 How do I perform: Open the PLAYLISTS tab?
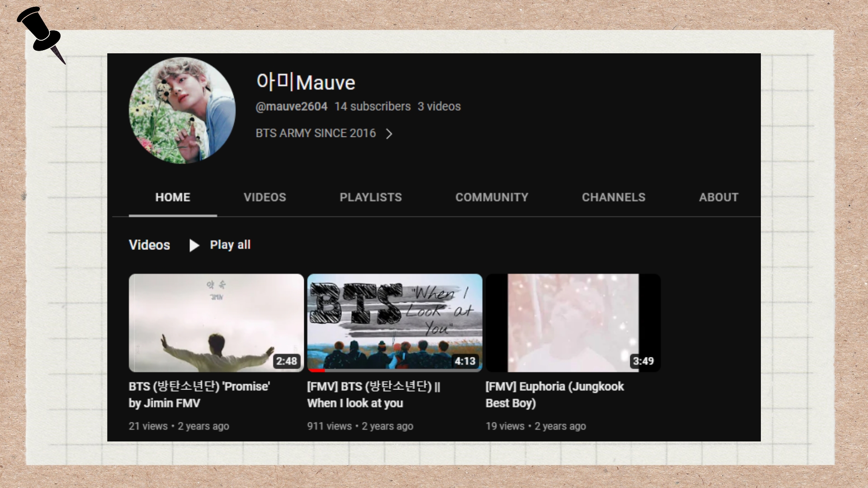point(371,197)
